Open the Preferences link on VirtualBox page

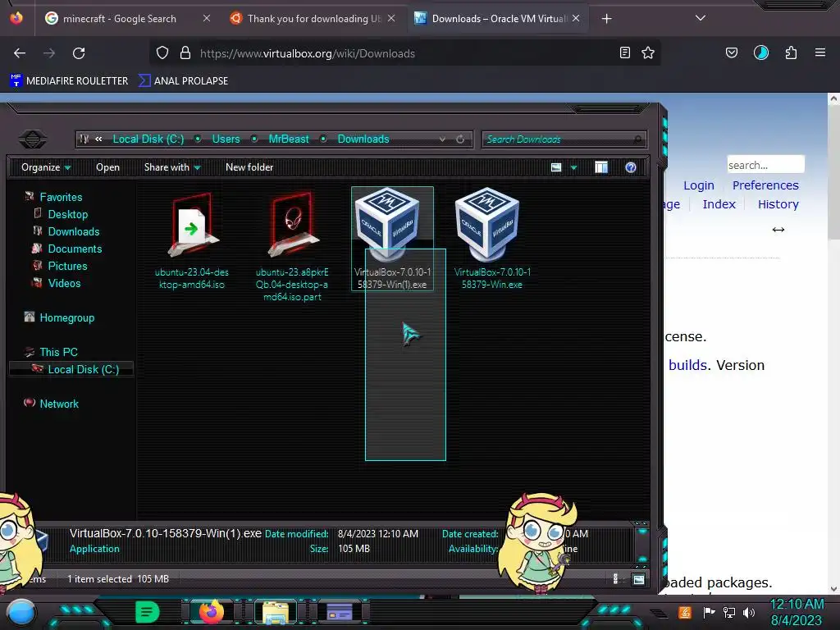tap(765, 185)
